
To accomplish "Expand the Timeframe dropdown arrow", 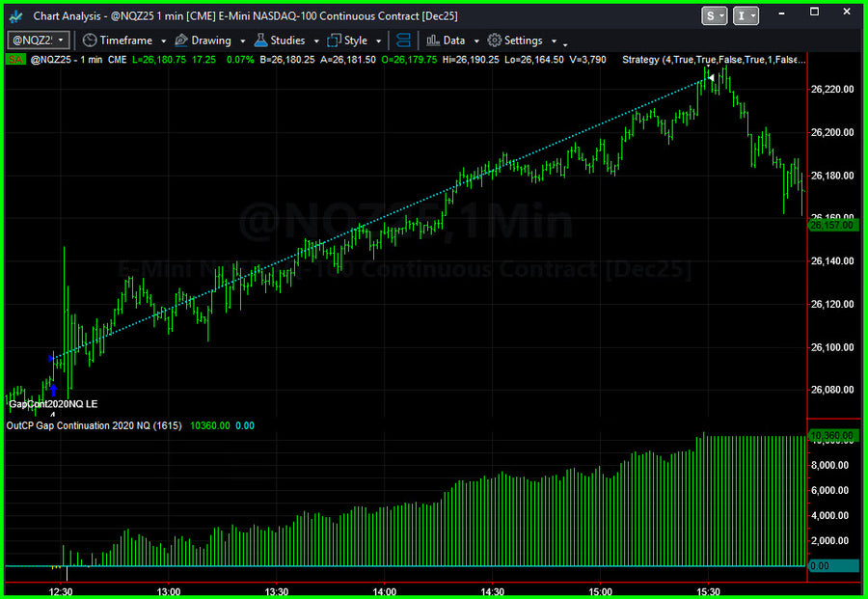I will (163, 41).
